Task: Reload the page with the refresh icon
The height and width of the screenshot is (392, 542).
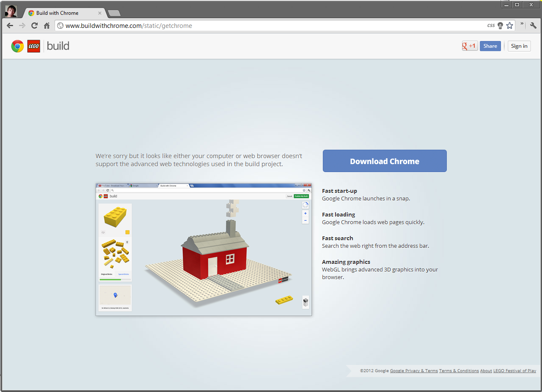Action: pyautogui.click(x=35, y=26)
